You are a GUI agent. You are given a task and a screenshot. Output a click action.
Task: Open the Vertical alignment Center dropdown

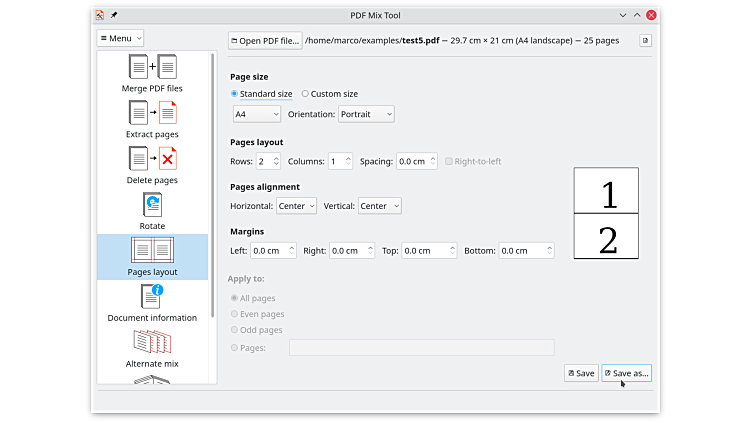pos(379,206)
